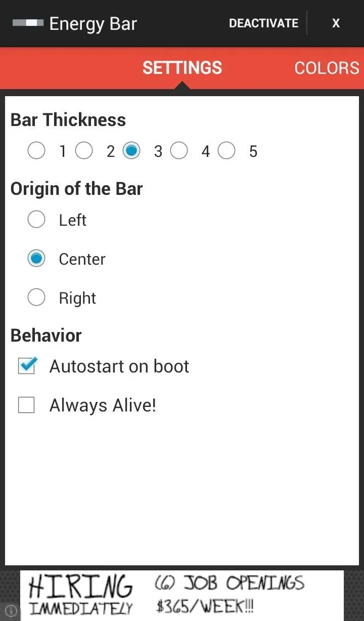Image resolution: width=364 pixels, height=621 pixels.
Task: Tap the Energy Bar title text
Action: [x=93, y=24]
